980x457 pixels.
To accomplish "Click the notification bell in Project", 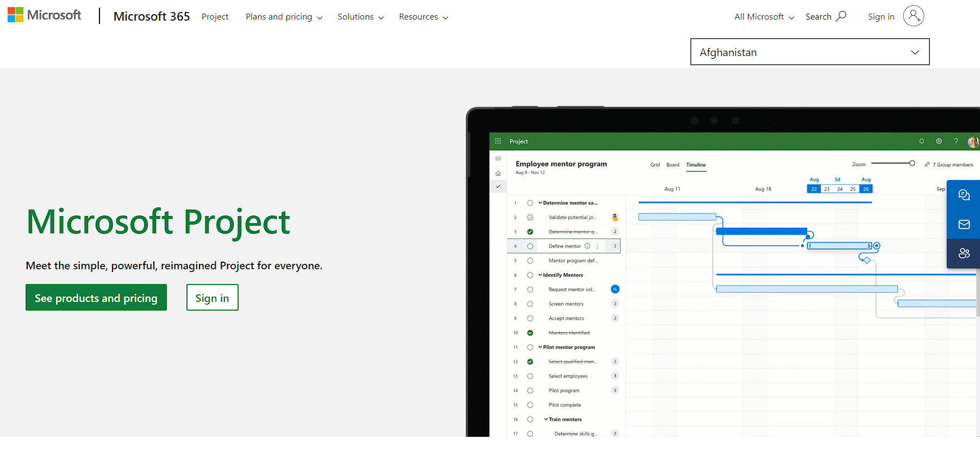I will click(921, 141).
